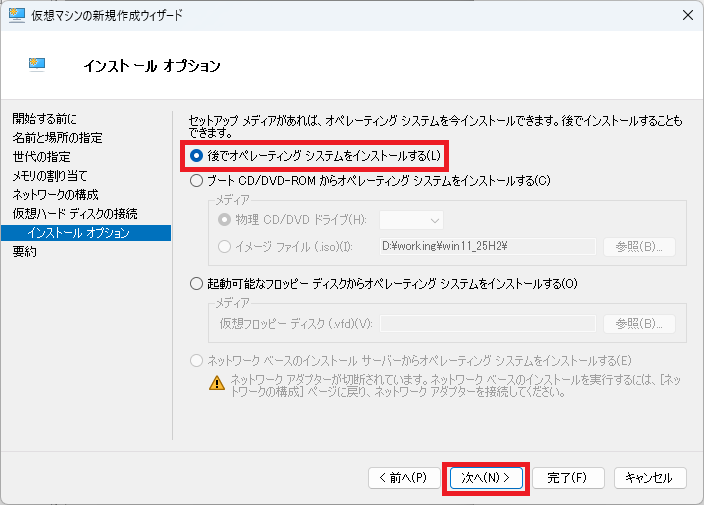This screenshot has width=704, height=505.
Task: Close the wizard window with X
Action: coord(687,15)
